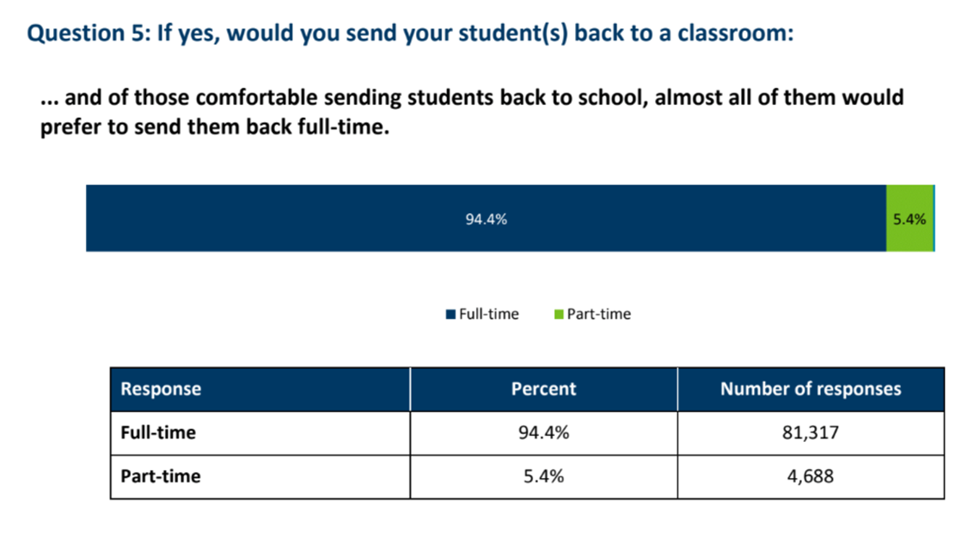This screenshot has width=980, height=551.
Task: Click the subtitle sentence about full-time preference
Action: pyautogui.click(x=472, y=112)
